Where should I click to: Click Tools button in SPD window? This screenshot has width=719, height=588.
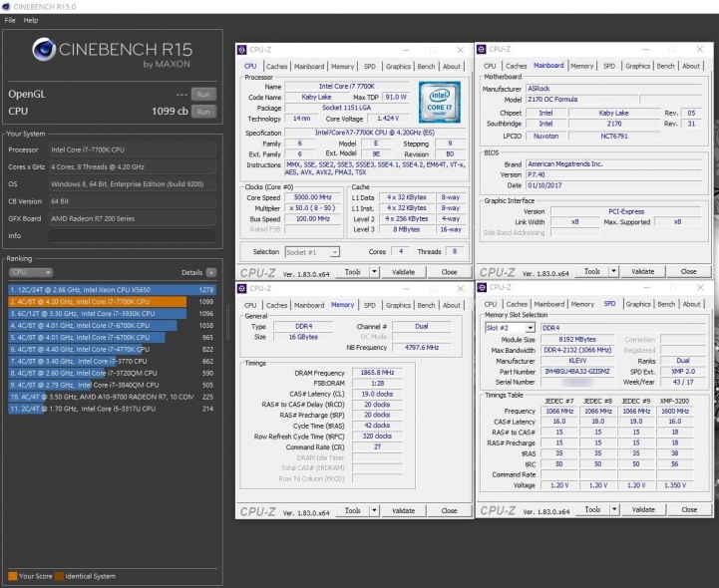pos(592,509)
